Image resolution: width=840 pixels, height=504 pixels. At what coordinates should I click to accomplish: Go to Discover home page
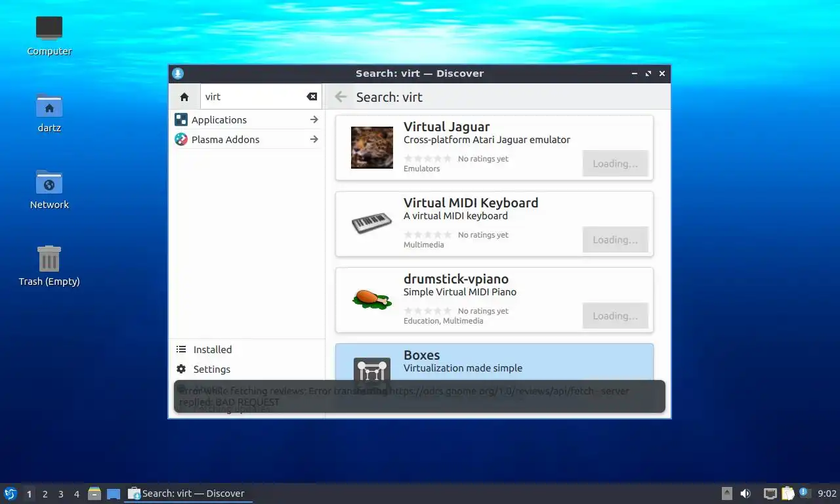click(x=184, y=96)
